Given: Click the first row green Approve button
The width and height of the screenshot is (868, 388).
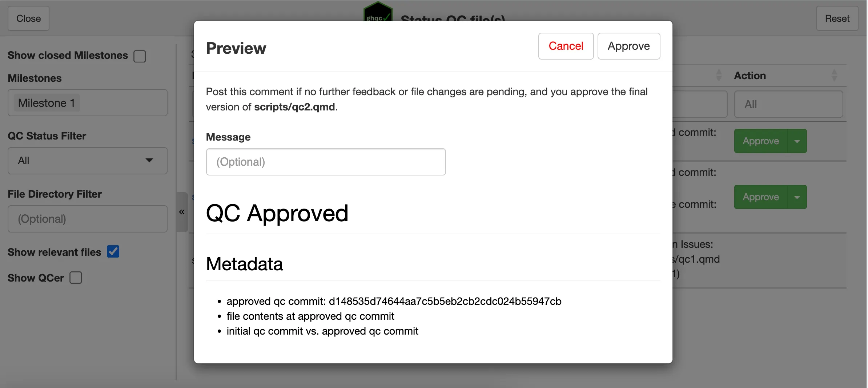Looking at the screenshot, I should (760, 141).
